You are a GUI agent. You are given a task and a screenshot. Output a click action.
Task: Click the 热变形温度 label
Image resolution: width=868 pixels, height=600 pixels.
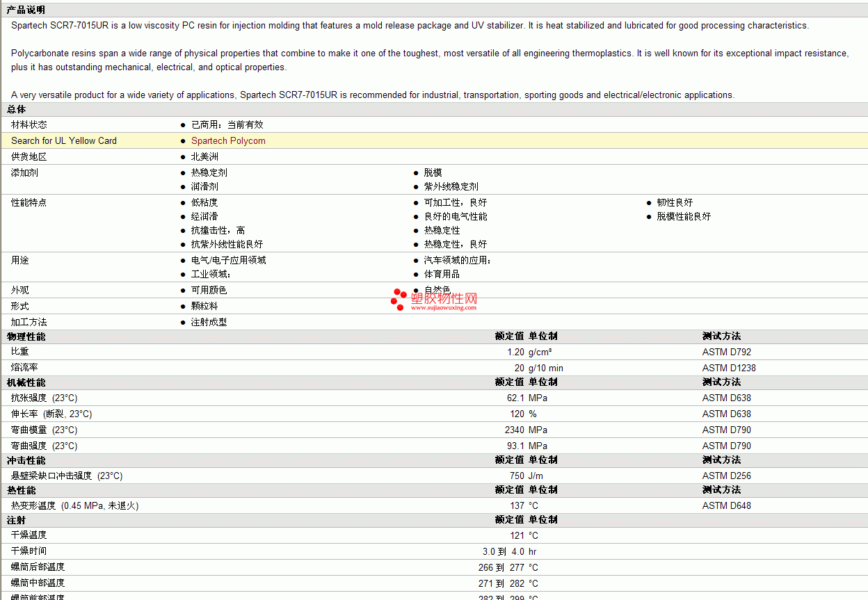coord(74,505)
